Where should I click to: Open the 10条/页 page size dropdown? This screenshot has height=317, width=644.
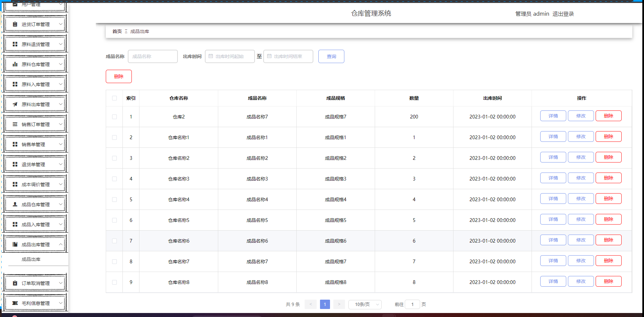point(365,304)
